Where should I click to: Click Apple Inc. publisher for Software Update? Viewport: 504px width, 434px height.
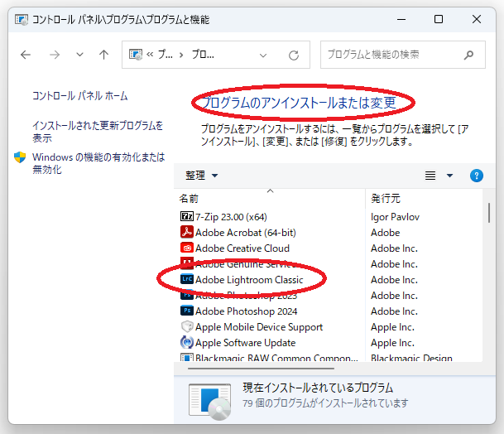(x=392, y=343)
